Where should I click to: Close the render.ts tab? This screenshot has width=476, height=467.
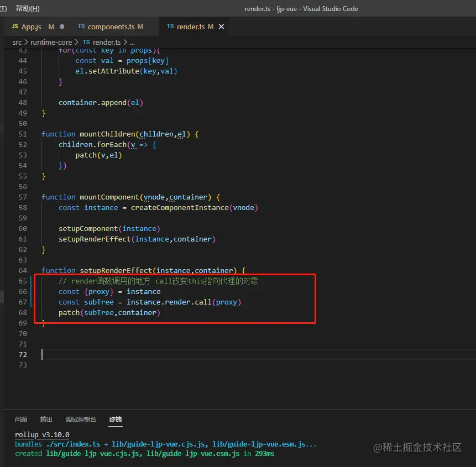pos(221,27)
